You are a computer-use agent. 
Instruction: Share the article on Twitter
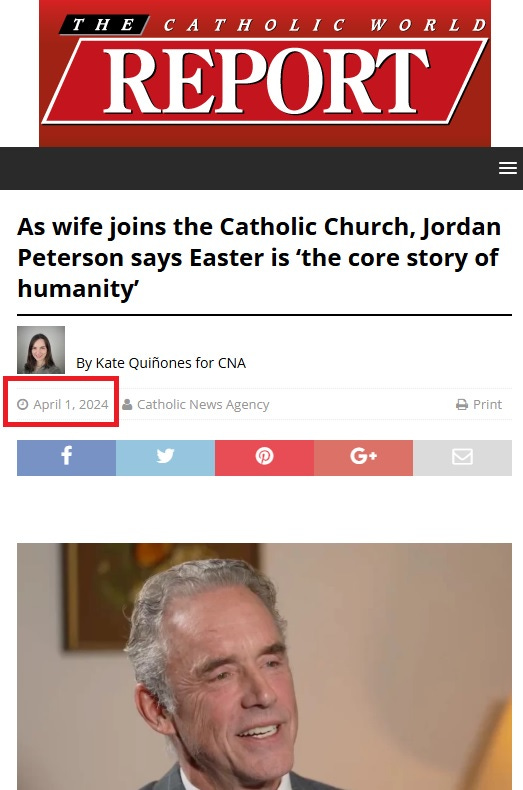(x=165, y=457)
